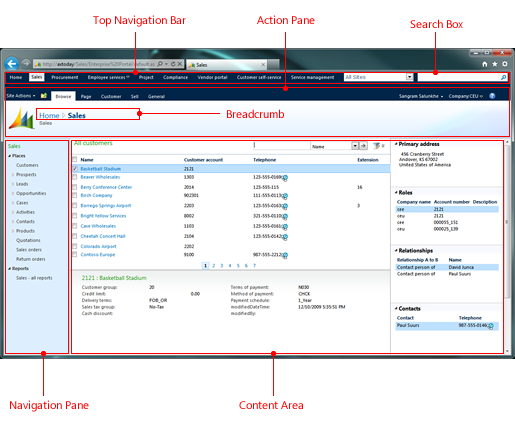The width and height of the screenshot is (515, 421).
Task: Click the browser forward arrow button
Action: coord(26,63)
